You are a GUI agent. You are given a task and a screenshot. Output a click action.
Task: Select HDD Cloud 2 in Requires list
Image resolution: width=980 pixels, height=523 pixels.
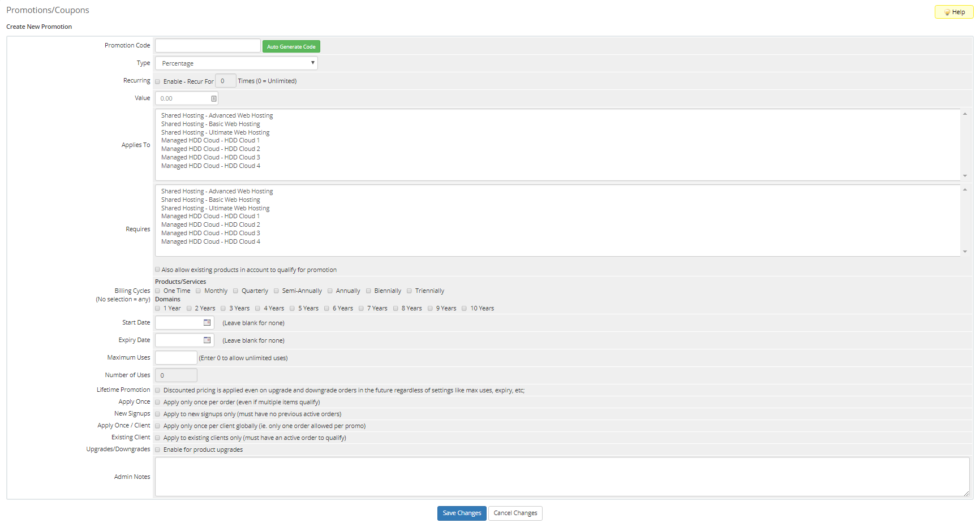pyautogui.click(x=210, y=224)
